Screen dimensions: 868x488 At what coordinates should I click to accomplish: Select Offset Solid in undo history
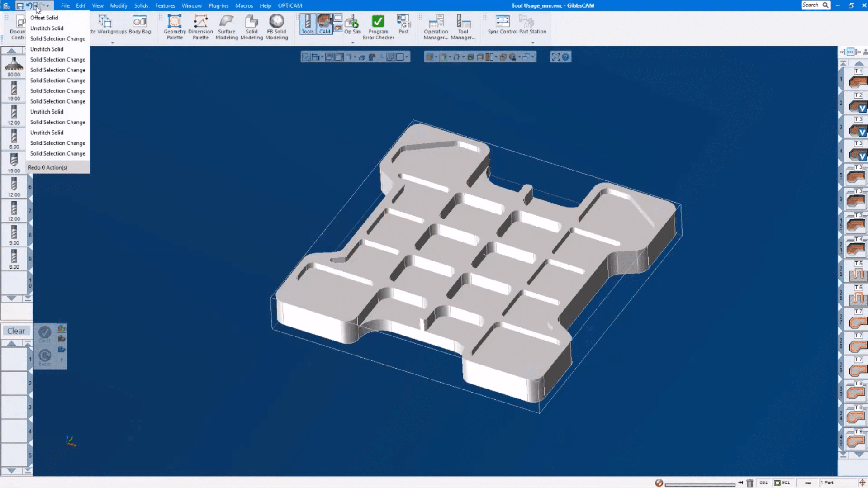pos(44,18)
